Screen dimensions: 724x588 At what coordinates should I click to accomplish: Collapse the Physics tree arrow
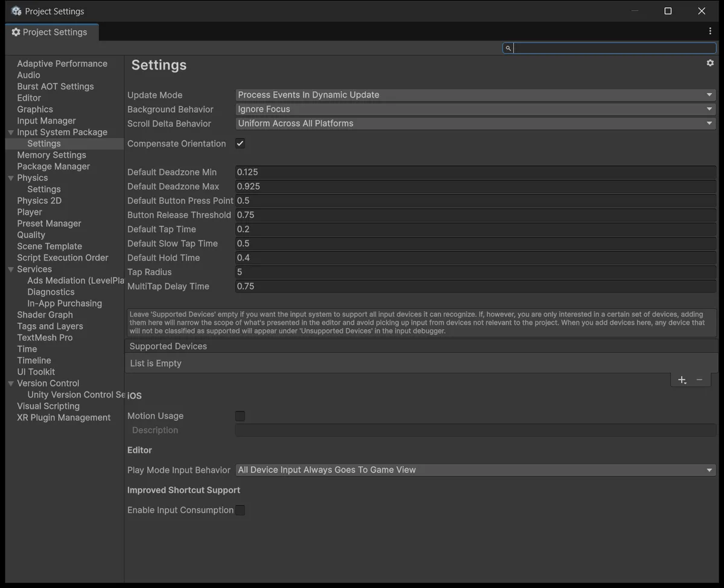[11, 178]
